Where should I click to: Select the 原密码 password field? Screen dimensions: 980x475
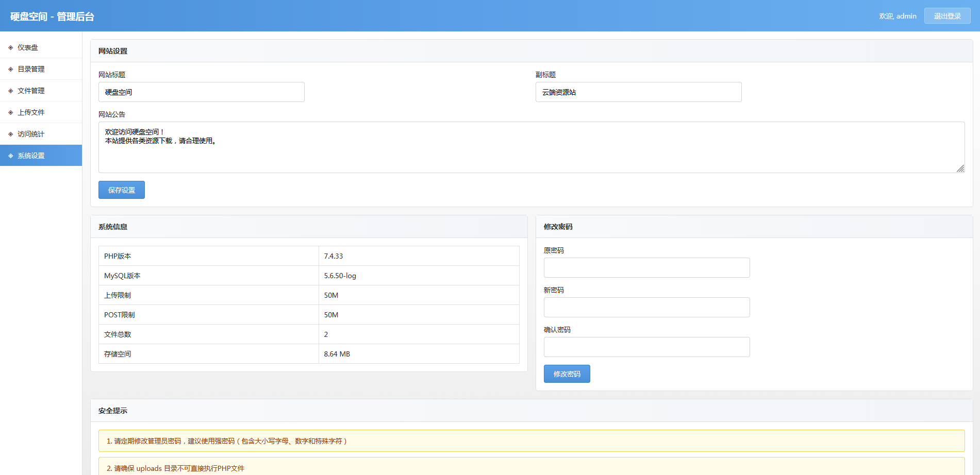click(646, 268)
